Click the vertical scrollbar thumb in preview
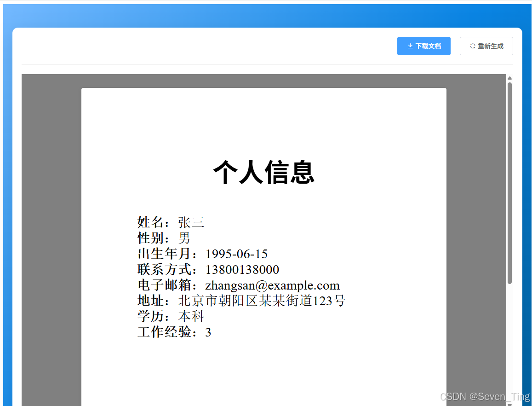Screen dimensions: 532x406 pyautogui.click(x=509, y=183)
